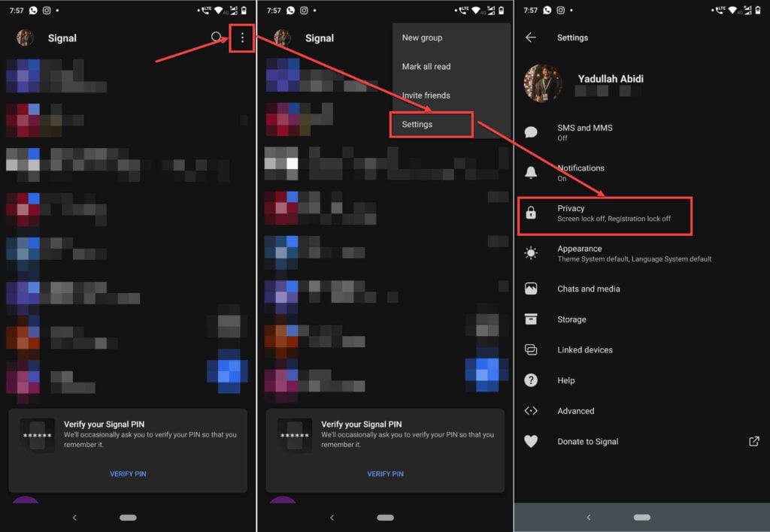Viewport: 770px width, 532px height.
Task: Tap the code brackets Advanced icon
Action: pos(531,411)
